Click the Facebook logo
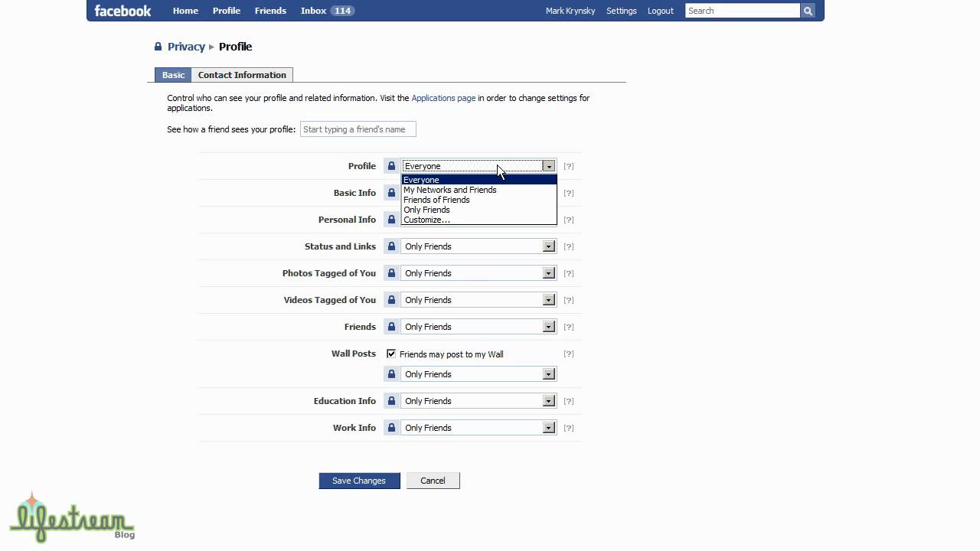 pos(122,11)
